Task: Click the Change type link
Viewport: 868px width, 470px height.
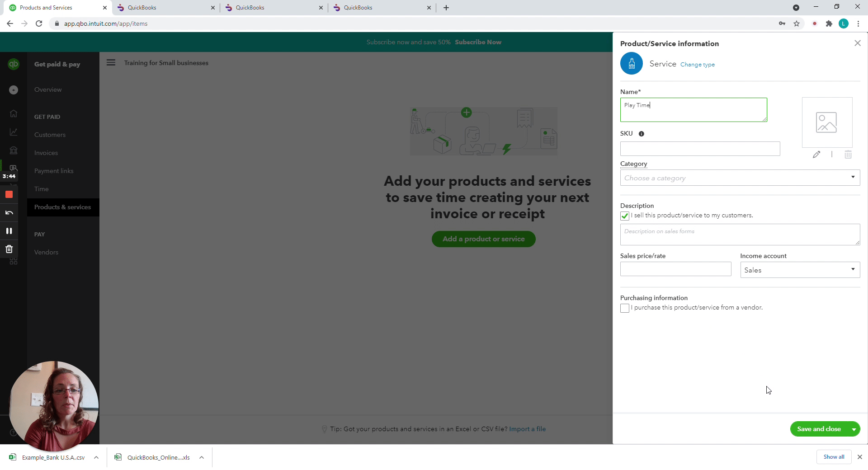Action: [697, 65]
